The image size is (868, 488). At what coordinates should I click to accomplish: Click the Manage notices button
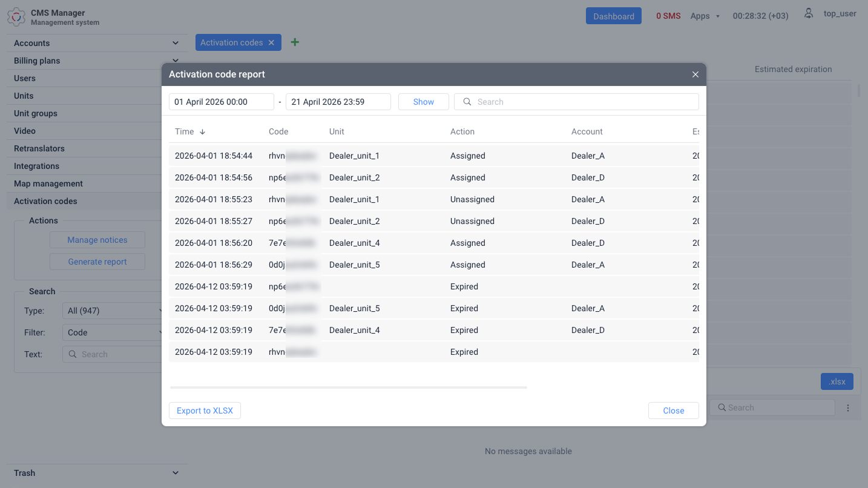pyautogui.click(x=97, y=240)
